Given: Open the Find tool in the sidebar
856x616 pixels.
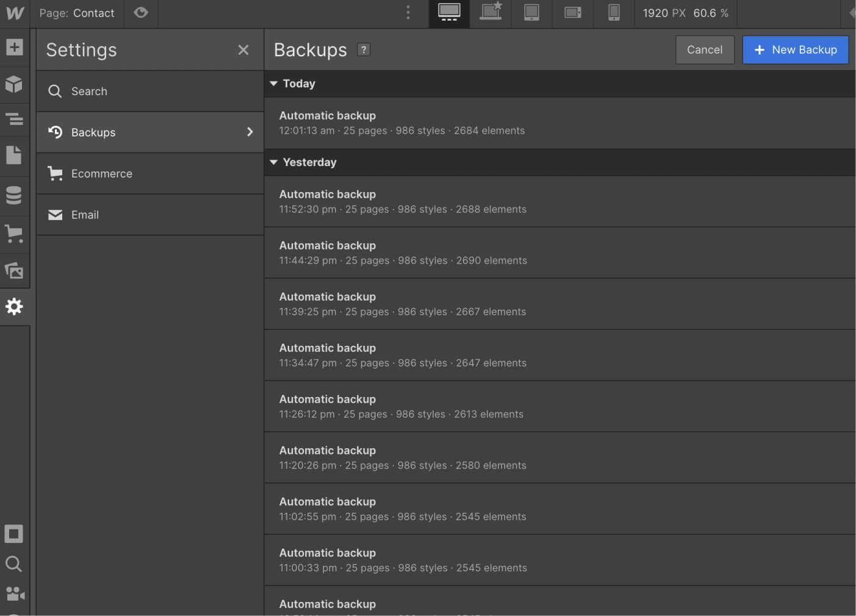Looking at the screenshot, I should [x=15, y=564].
